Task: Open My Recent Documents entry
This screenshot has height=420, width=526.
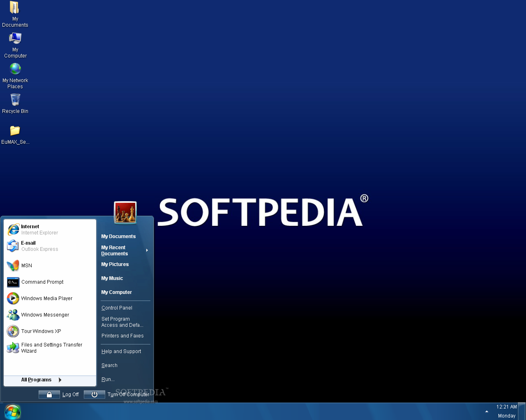Action: 115,250
